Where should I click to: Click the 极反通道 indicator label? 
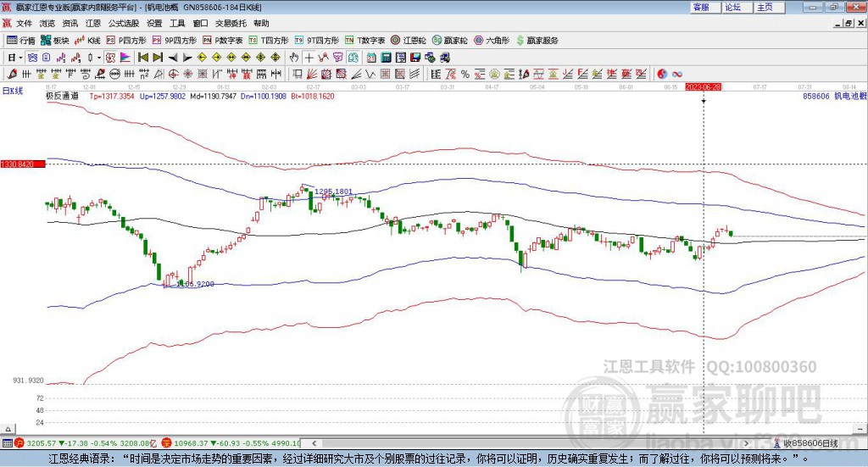tap(62, 96)
